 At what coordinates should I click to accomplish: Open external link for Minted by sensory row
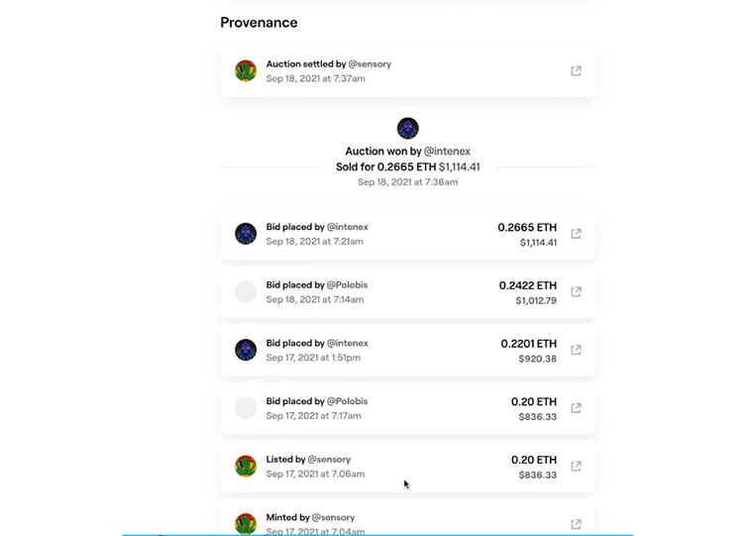point(576,524)
